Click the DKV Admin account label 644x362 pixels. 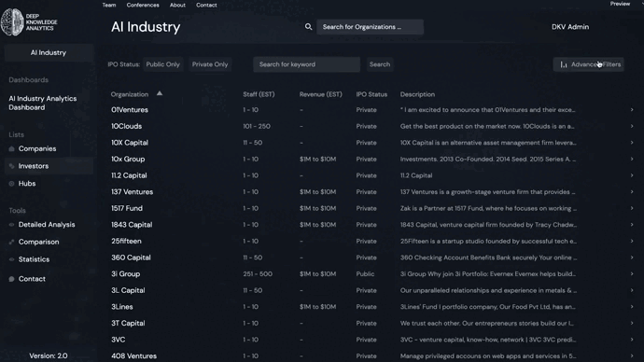tap(570, 27)
